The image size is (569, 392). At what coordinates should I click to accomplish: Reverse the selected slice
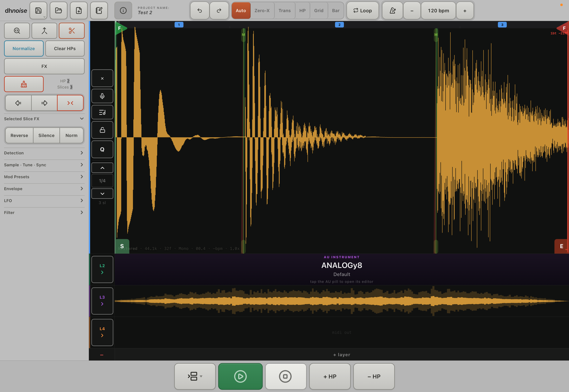[19, 135]
